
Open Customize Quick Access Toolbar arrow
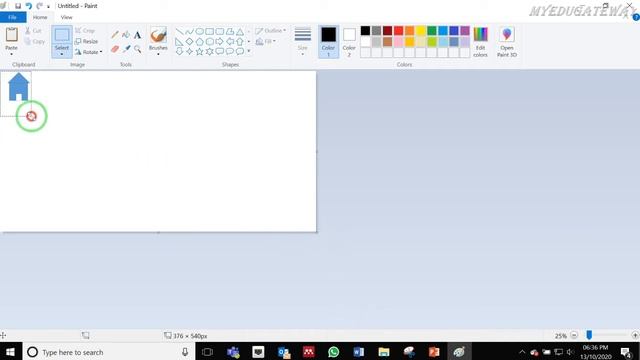click(x=48, y=7)
